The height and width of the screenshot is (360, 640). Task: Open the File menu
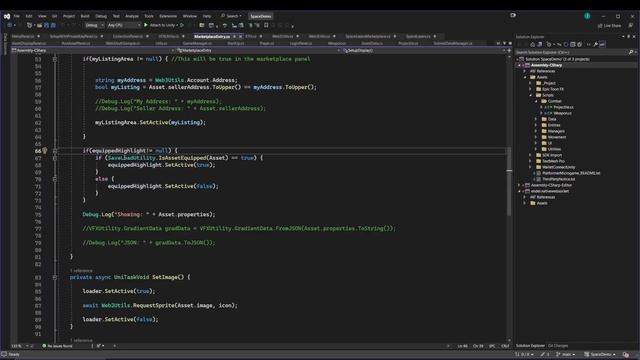[17, 16]
